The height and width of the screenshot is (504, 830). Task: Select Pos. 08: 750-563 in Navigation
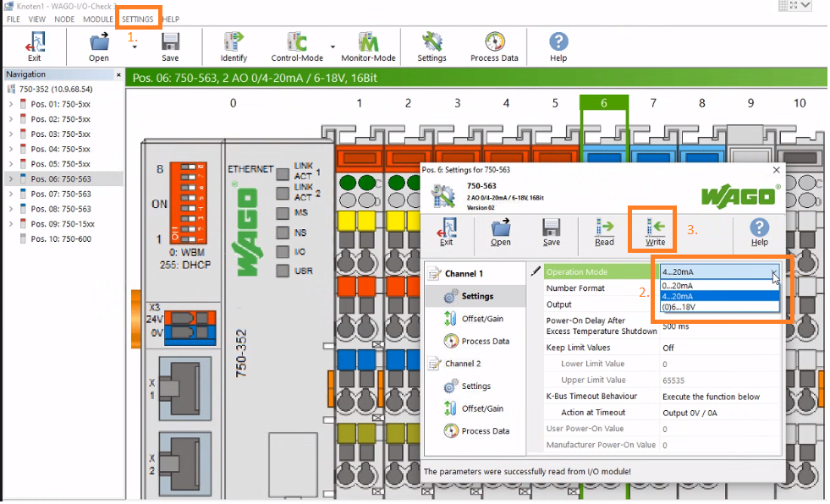coord(61,209)
